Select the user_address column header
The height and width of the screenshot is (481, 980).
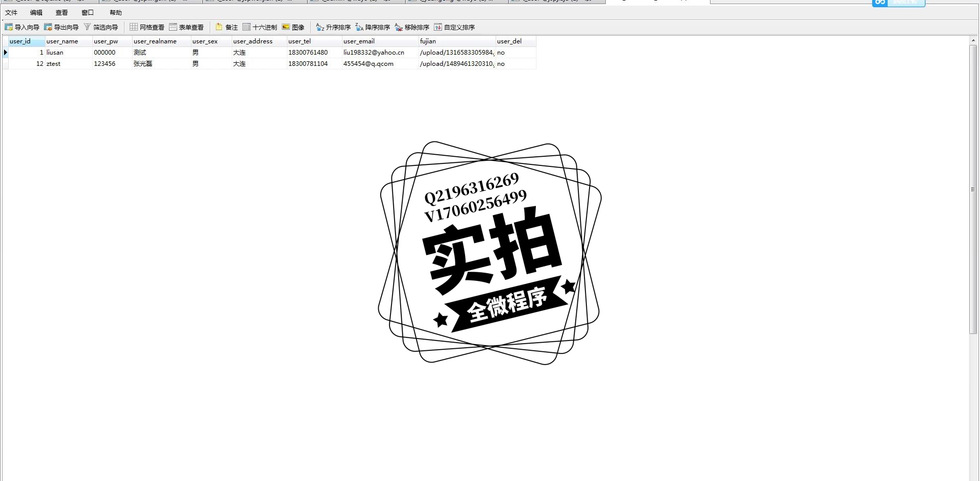tap(259, 41)
